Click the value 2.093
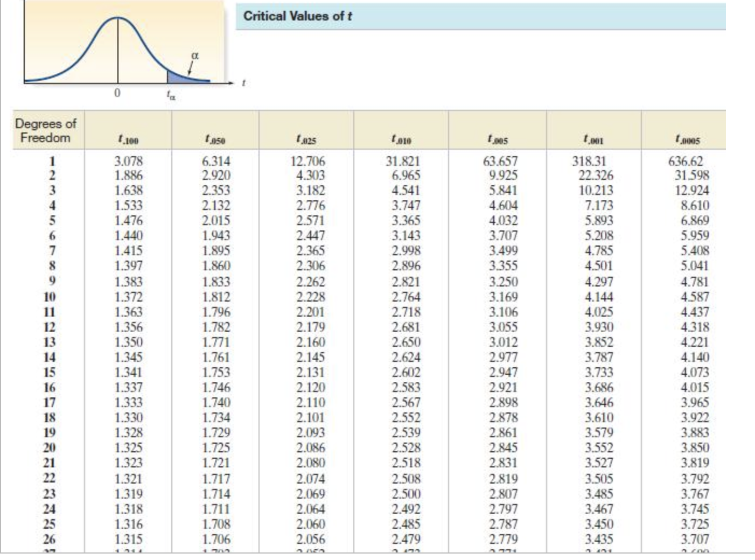Viewport: 755px width, 560px height. click(x=311, y=432)
